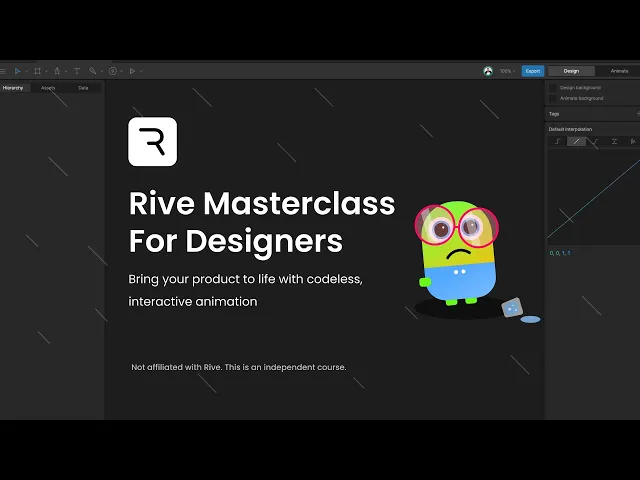Choose the Artboard frame tool
The height and width of the screenshot is (480, 640).
[x=38, y=71]
